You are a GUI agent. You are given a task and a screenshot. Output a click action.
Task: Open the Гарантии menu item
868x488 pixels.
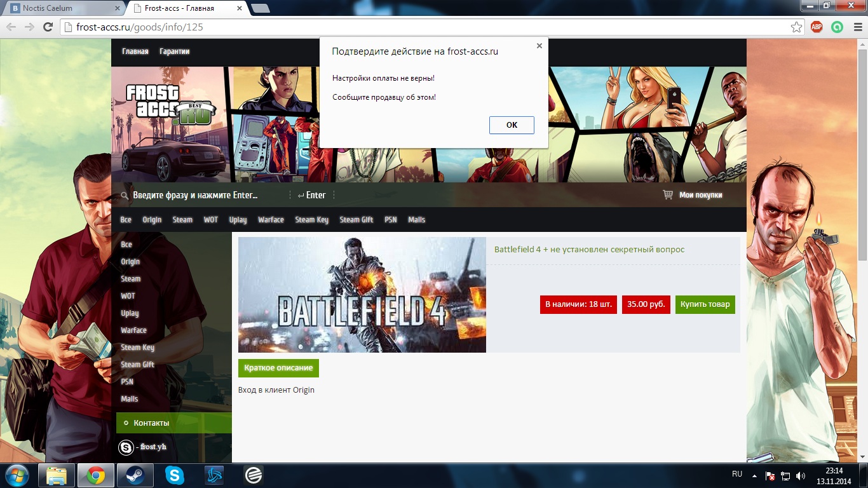(x=175, y=51)
